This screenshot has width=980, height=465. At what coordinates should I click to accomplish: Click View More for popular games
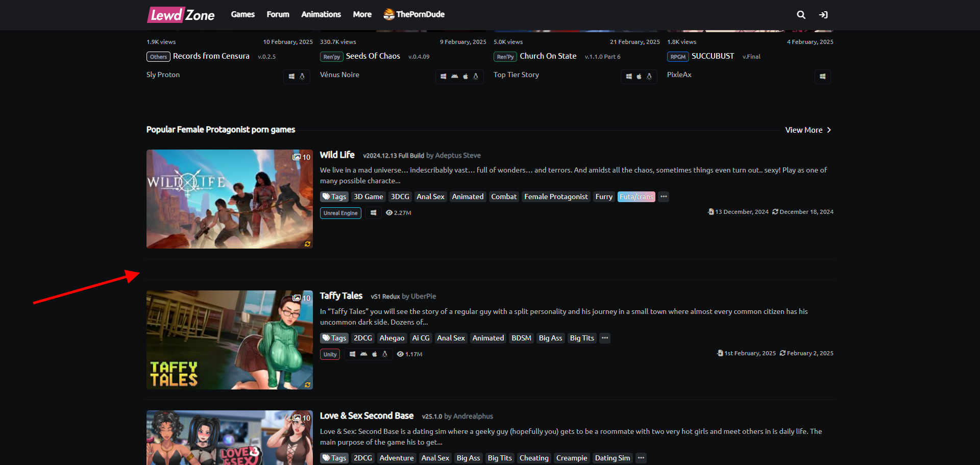[x=808, y=130]
